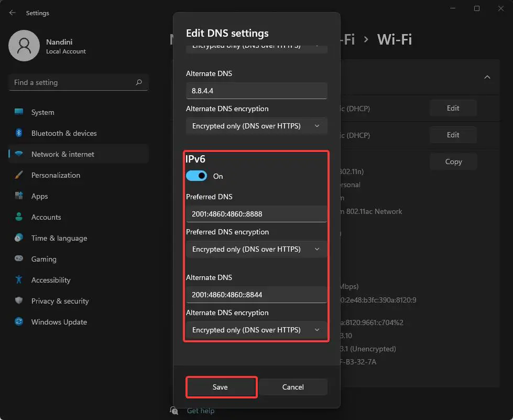Open Privacy & security category
Viewport: 513px width, 420px height.
click(79, 301)
